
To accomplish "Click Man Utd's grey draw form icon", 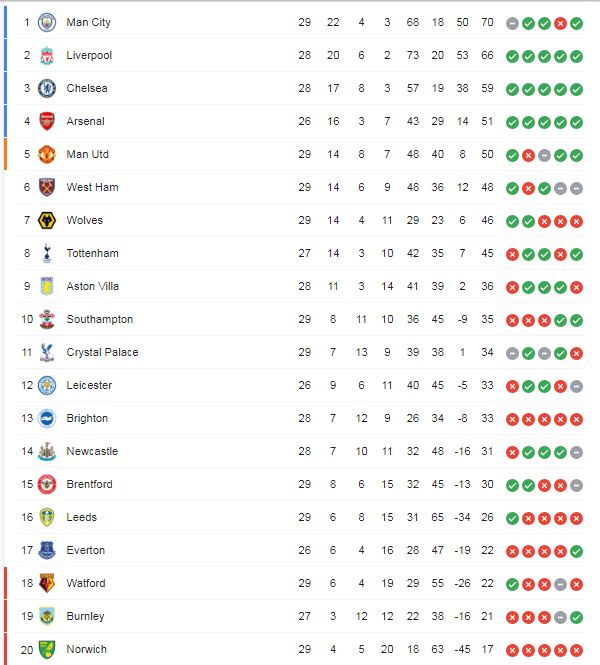I will click(x=544, y=155).
